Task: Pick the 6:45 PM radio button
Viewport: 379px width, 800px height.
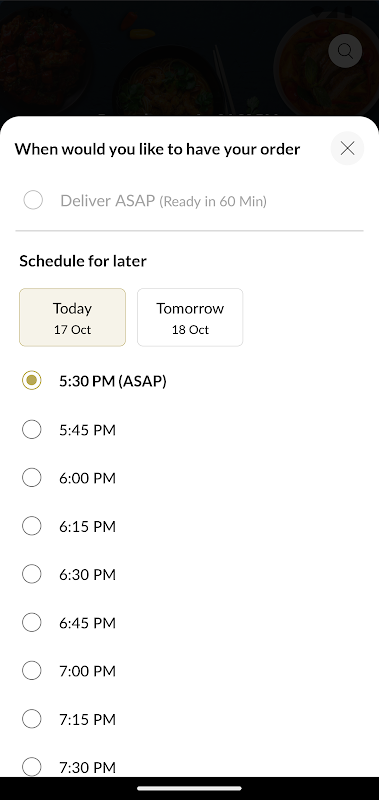Action: click(32, 622)
